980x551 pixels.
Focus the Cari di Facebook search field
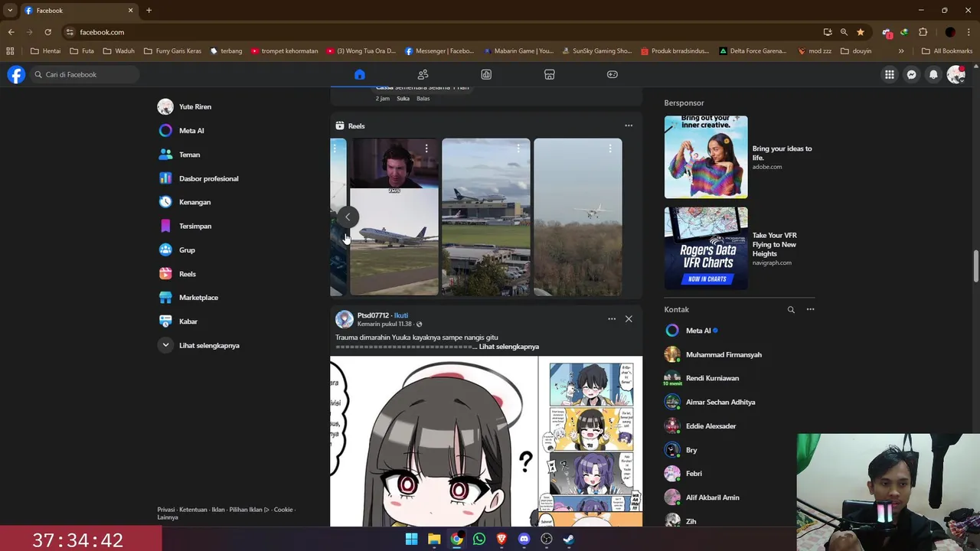click(x=84, y=74)
